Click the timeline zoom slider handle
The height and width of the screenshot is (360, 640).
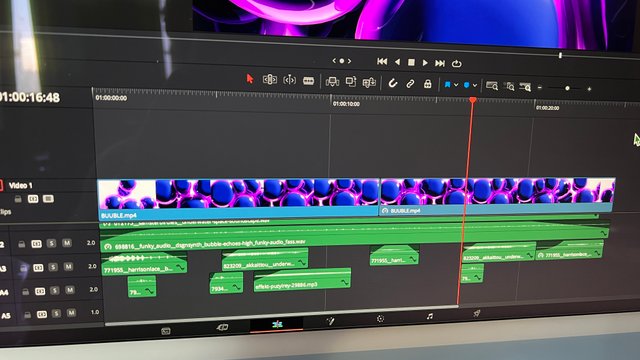[x=567, y=88]
